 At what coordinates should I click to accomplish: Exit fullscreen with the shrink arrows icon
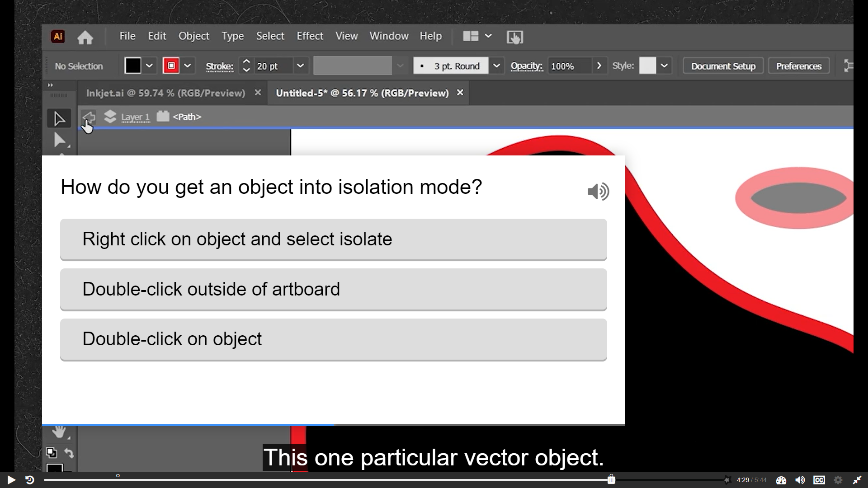857,480
